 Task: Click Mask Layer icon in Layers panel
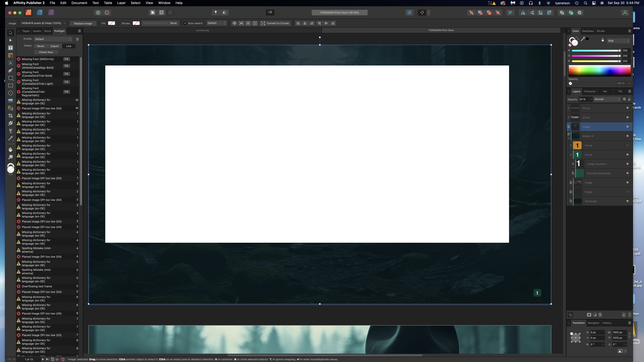pos(589,315)
